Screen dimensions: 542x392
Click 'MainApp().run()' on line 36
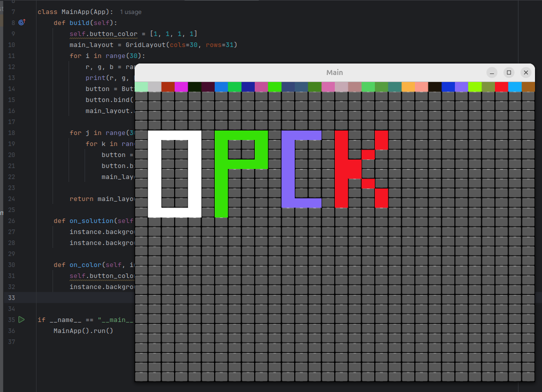coord(83,331)
